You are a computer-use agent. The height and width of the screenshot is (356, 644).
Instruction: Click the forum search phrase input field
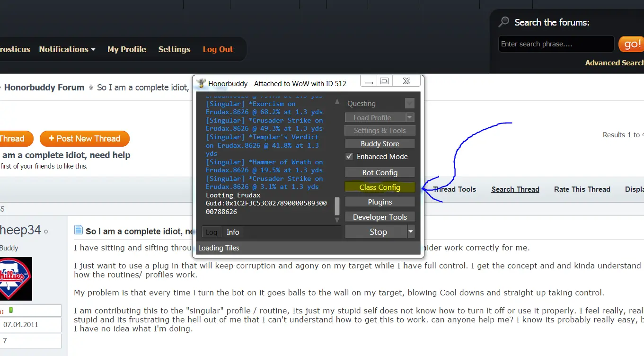556,44
